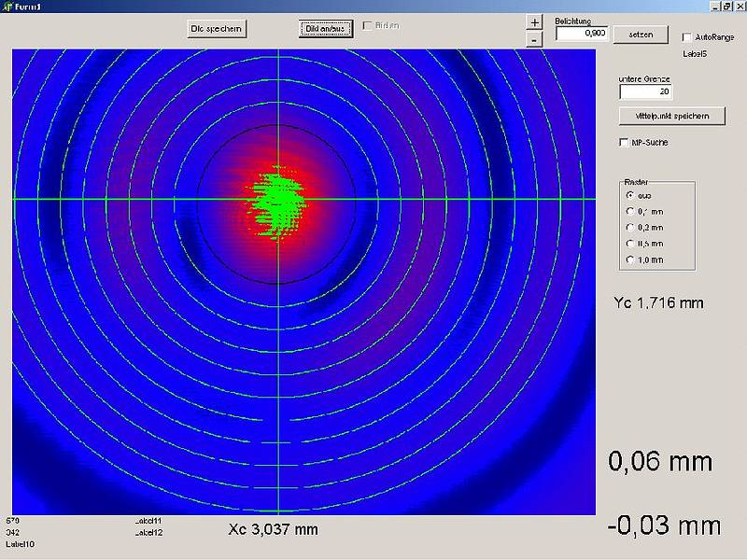
Task: Close the Form1 window
Action: pyautogui.click(x=740, y=6)
